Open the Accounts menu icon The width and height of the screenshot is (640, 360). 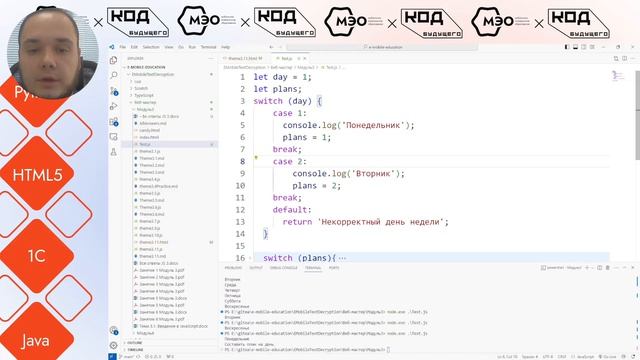[x=114, y=330]
